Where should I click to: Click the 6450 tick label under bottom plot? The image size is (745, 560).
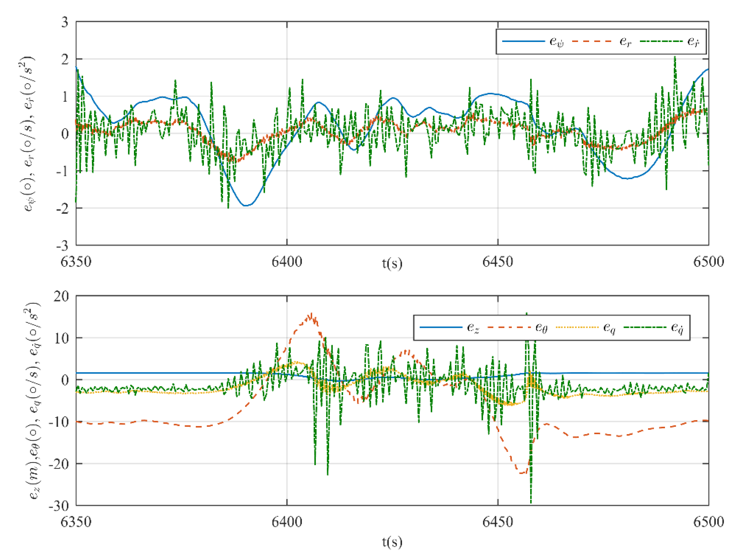497,522
